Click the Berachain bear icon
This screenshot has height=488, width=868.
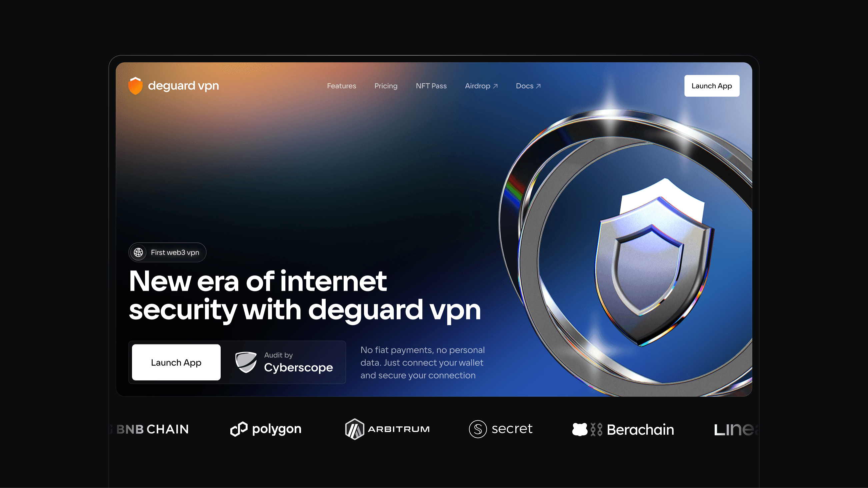coord(580,429)
